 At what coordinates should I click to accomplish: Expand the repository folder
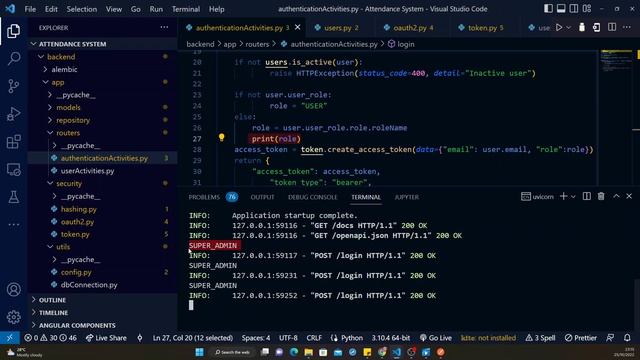102,120
